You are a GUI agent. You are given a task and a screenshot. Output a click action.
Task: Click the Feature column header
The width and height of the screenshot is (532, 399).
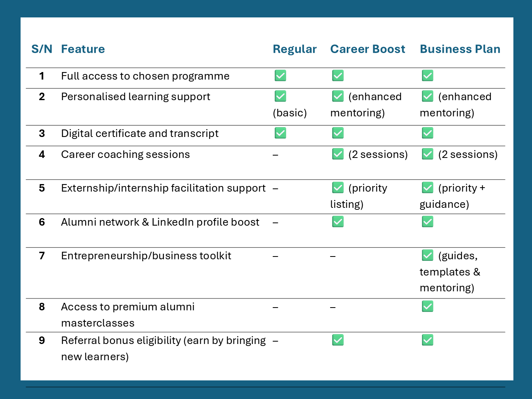point(83,49)
